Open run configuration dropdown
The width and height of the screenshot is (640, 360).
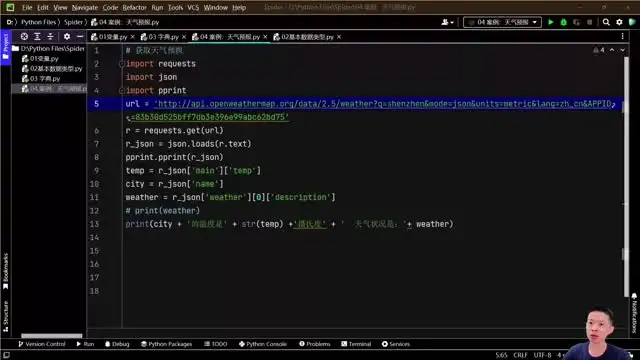(502, 22)
